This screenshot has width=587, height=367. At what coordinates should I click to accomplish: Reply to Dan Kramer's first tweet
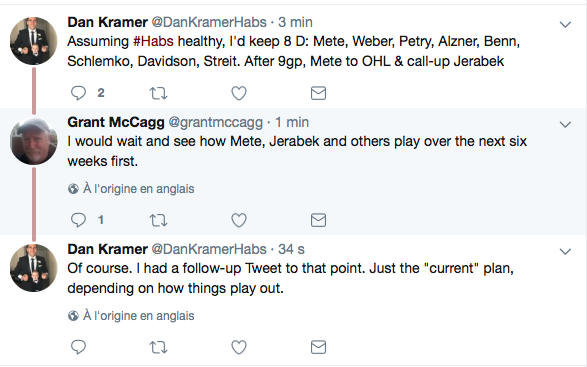tap(79, 93)
